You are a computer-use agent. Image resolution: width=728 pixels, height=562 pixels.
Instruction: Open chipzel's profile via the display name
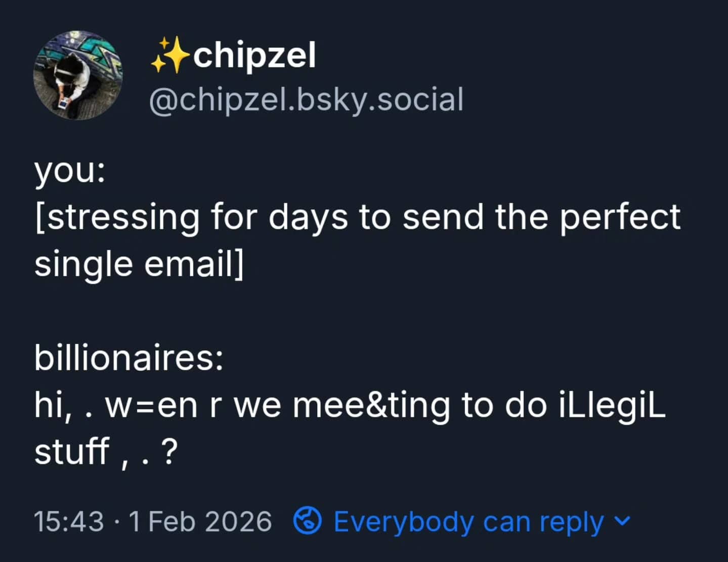tap(255, 55)
